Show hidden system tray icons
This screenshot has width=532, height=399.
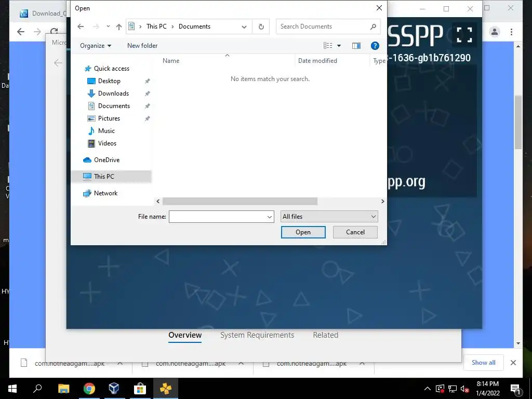tap(428, 389)
